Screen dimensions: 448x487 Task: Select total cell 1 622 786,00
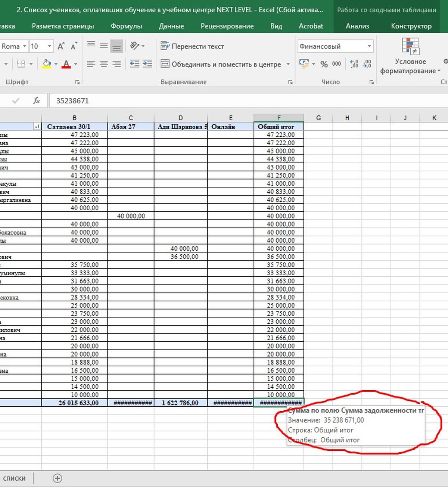pos(181,403)
